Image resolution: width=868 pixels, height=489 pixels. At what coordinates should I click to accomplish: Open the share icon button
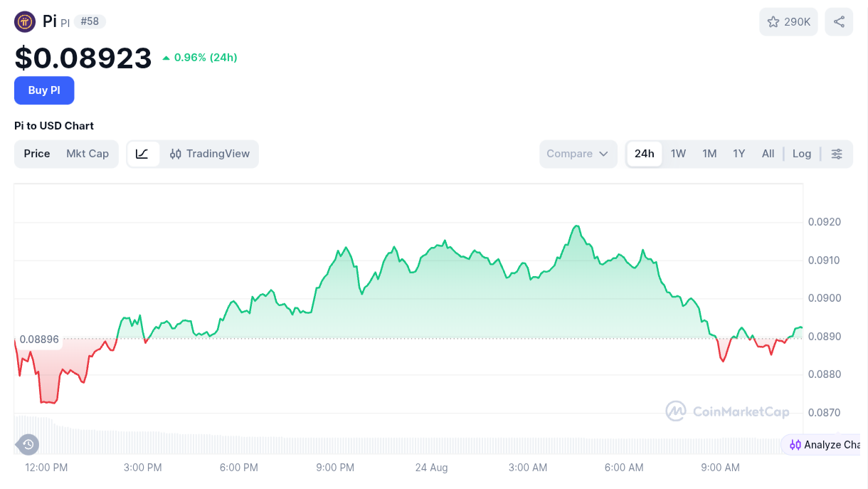click(839, 22)
